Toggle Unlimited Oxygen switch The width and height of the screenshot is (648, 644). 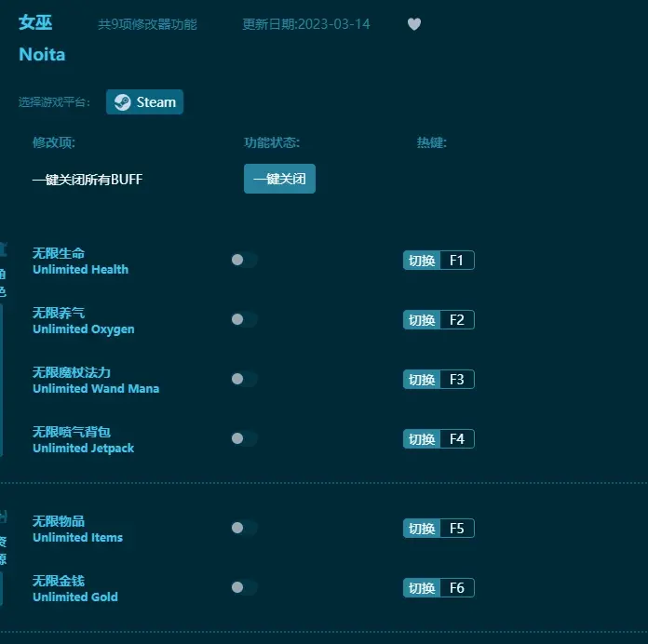(244, 319)
